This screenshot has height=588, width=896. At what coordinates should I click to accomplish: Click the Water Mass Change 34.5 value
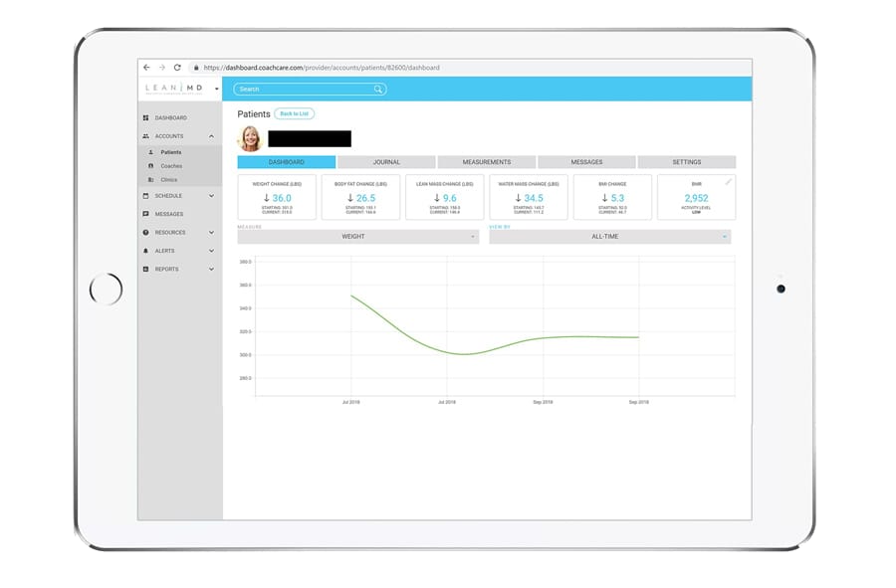[x=534, y=198]
